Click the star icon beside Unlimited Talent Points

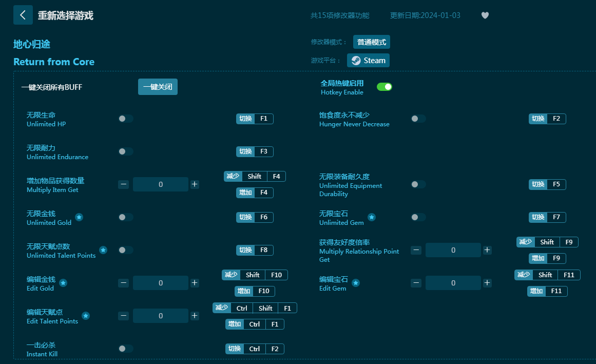tap(103, 250)
